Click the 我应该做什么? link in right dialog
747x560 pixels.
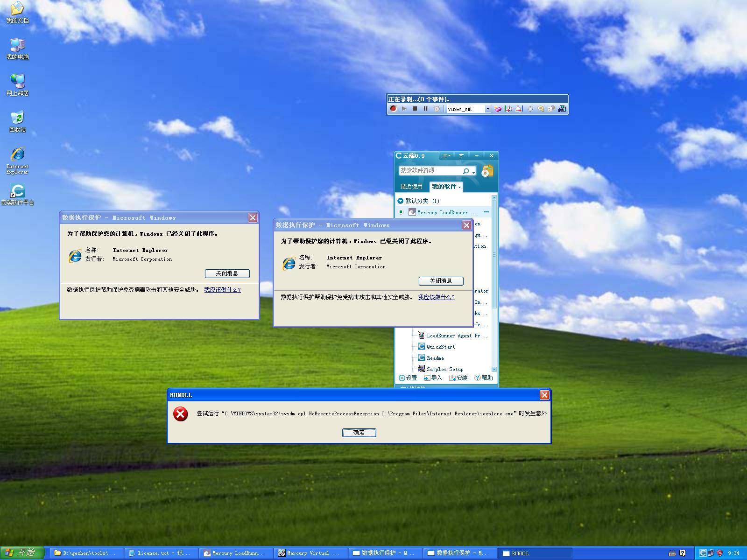(436, 297)
